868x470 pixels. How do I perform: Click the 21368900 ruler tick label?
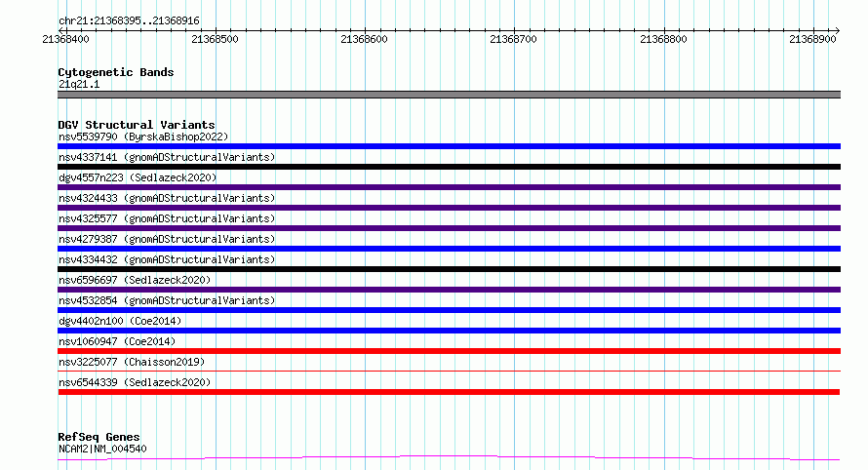pyautogui.click(x=812, y=39)
